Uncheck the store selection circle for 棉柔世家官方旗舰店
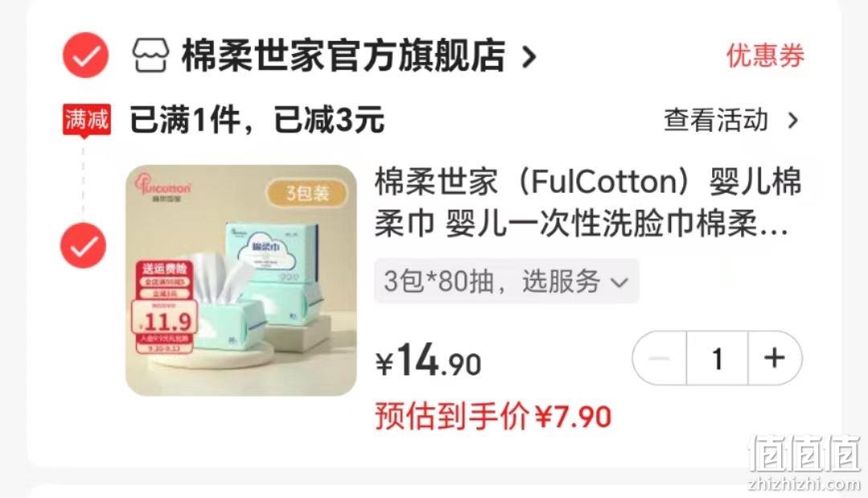868x498 pixels. tap(85, 55)
